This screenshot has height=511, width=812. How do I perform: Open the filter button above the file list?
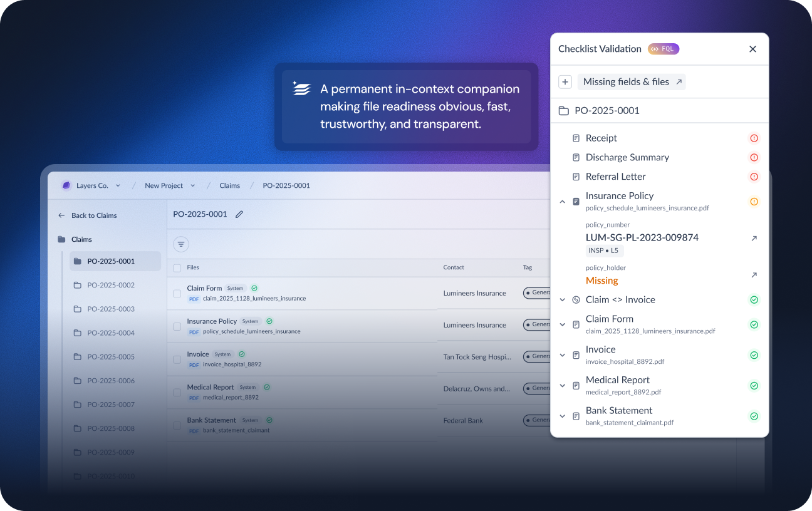tap(181, 244)
